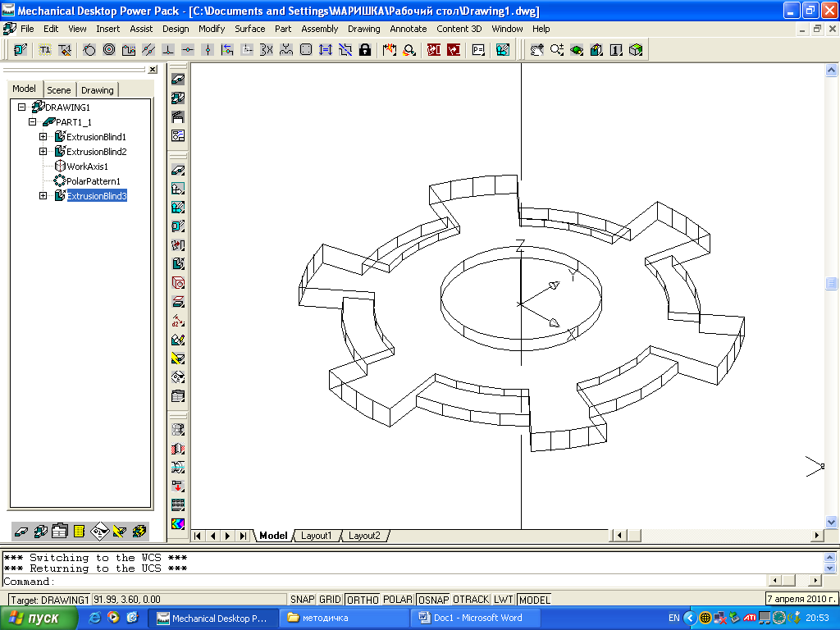This screenshot has width=840, height=630.
Task: Expand the ExtrusionBlind3 node
Action: (x=43, y=196)
